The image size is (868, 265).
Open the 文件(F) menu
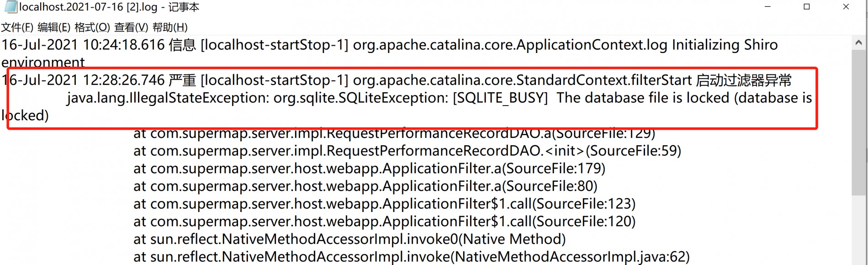point(17,27)
